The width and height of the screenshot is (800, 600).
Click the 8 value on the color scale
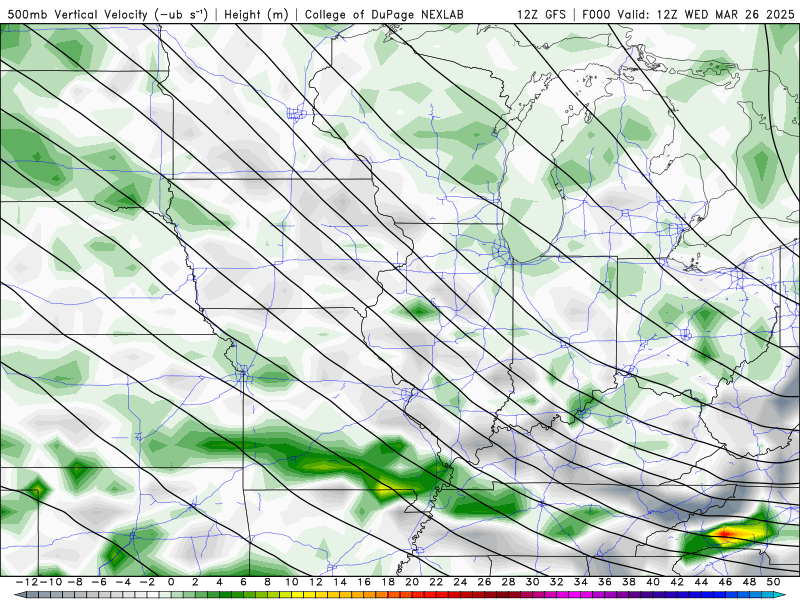pos(267,582)
